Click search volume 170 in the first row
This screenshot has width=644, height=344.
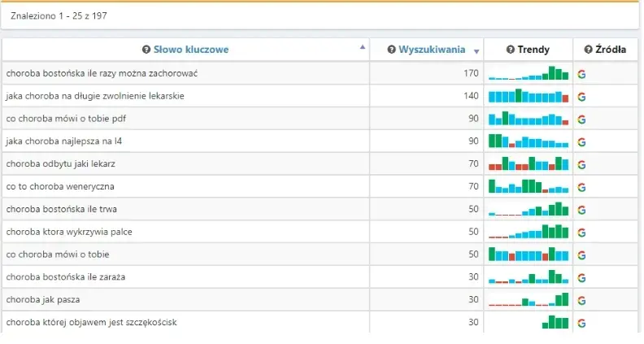click(471, 73)
